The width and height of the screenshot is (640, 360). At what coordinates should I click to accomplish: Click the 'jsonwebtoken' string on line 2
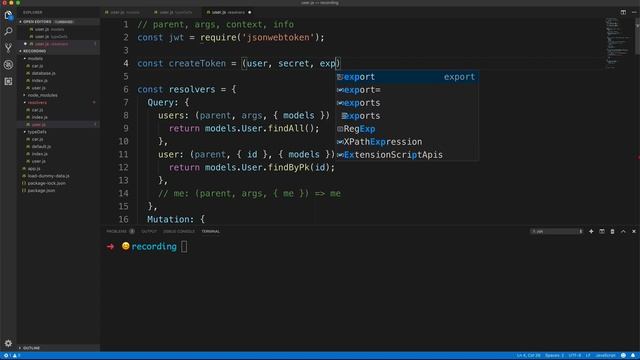coord(278,38)
